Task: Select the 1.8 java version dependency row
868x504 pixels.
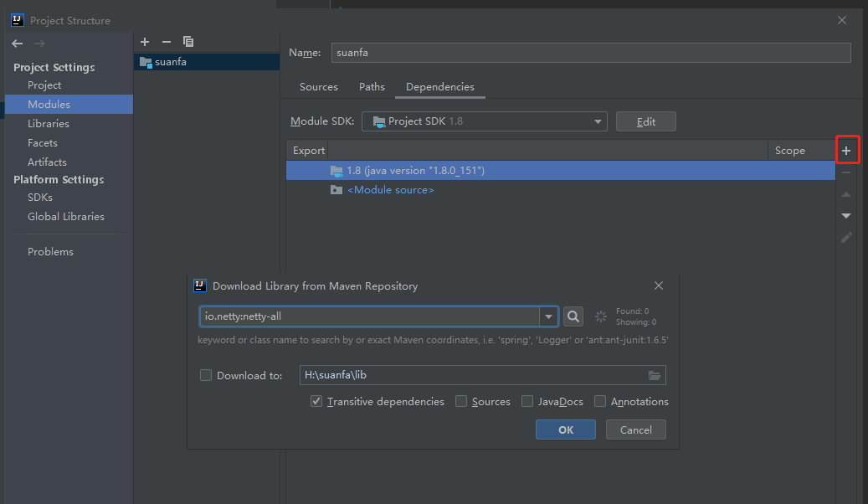Action: [560, 171]
